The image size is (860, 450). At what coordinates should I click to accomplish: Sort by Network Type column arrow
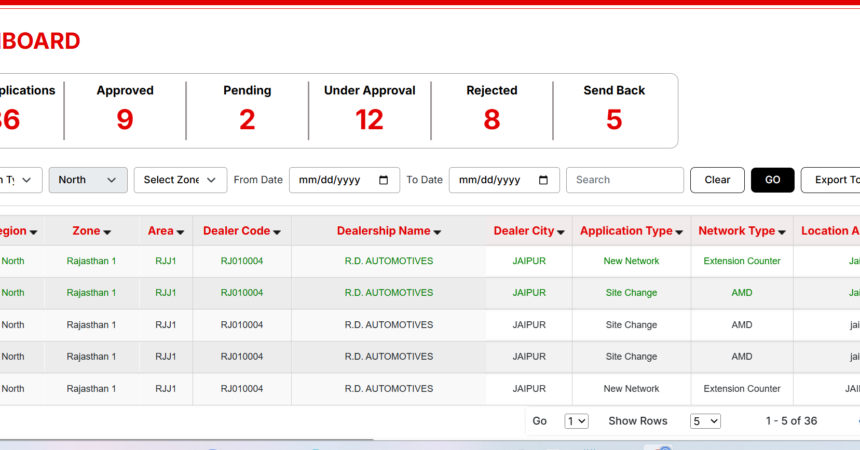pos(782,232)
